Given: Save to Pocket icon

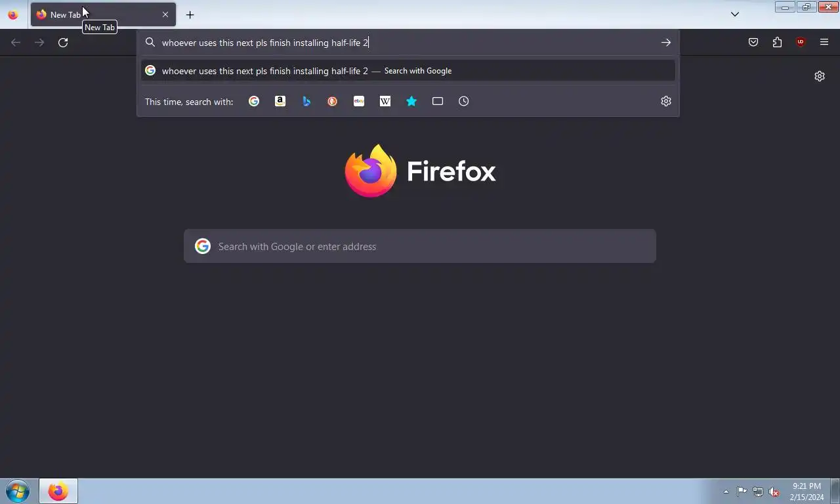Looking at the screenshot, I should click(x=753, y=43).
